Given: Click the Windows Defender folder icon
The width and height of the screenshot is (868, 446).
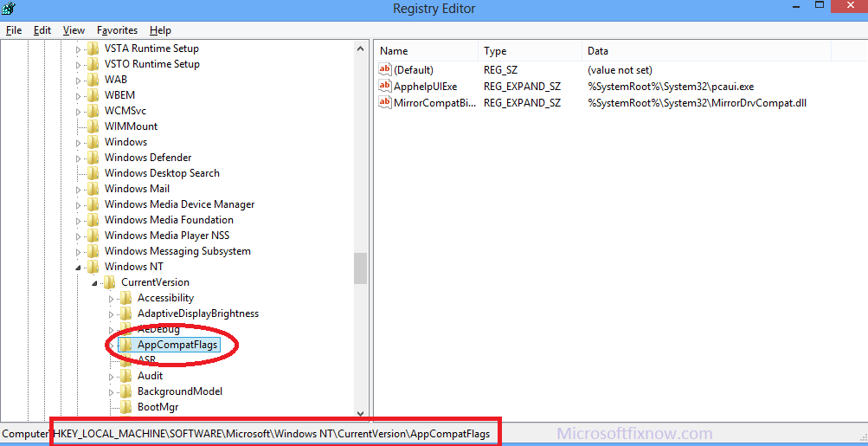Looking at the screenshot, I should coord(93,158).
